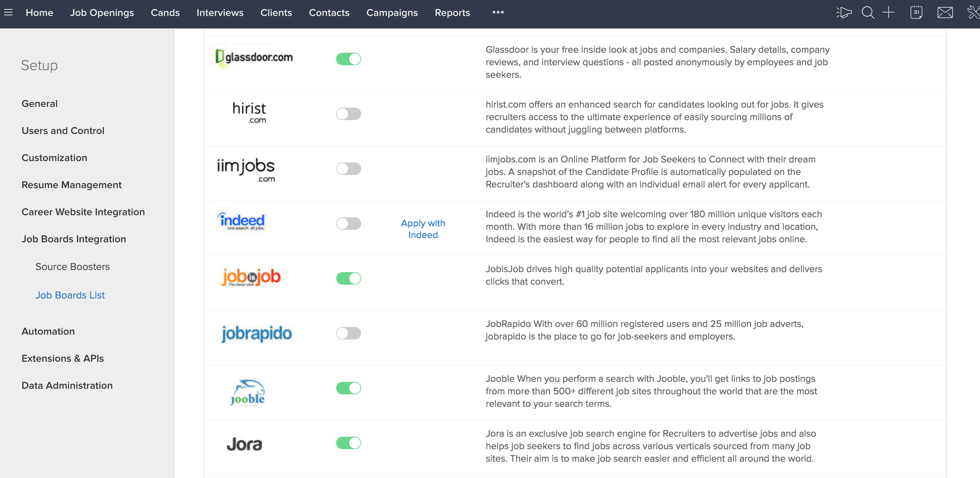980x478 pixels.
Task: Expand the Customization section
Action: (x=55, y=158)
